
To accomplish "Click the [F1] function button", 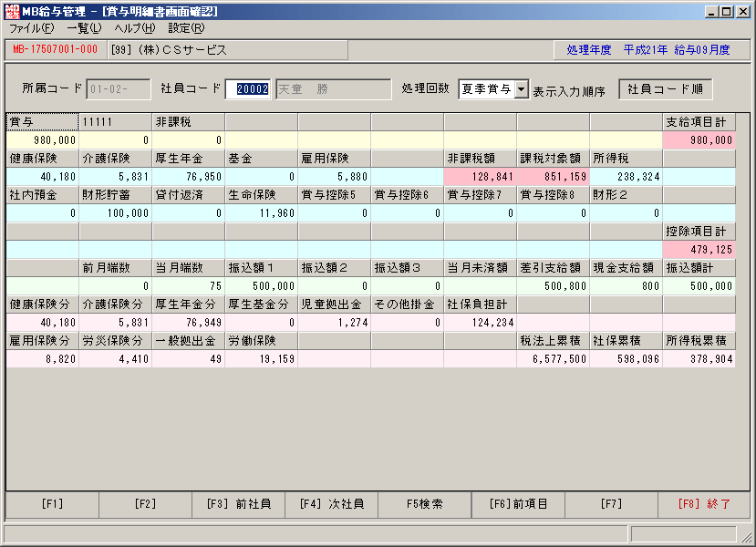I will [52, 504].
